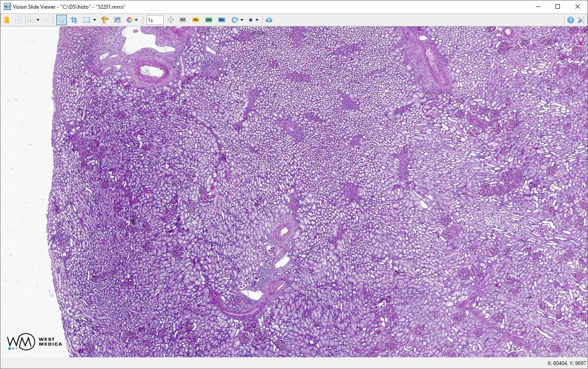Select the ruler measurement tool
The height and width of the screenshot is (369, 588).
pos(105,20)
